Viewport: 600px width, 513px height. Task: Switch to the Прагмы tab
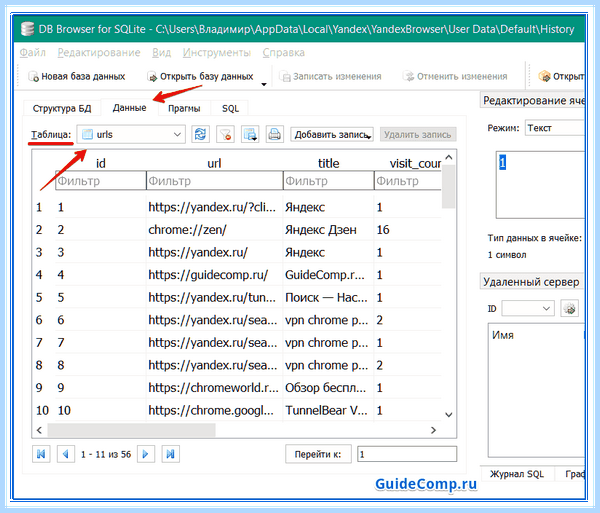(184, 108)
